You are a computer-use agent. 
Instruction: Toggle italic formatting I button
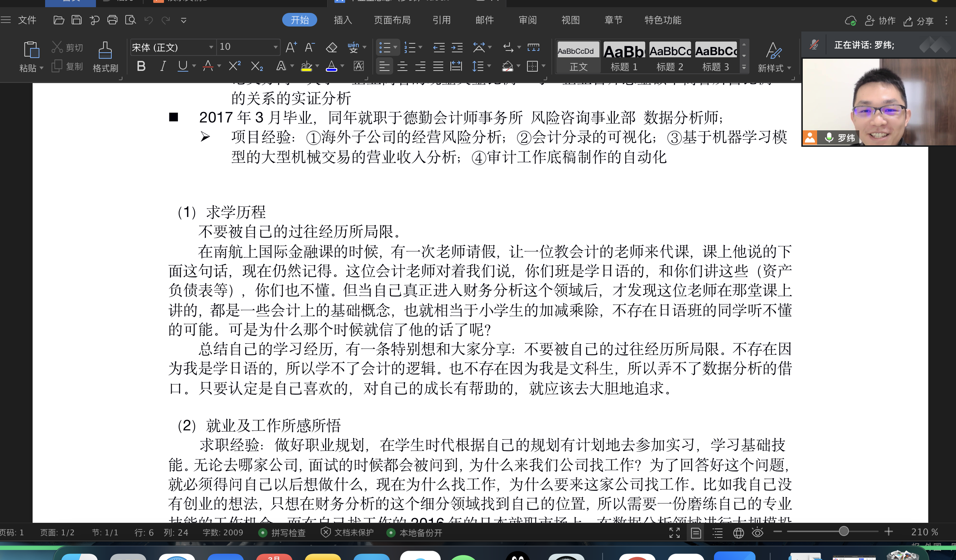pos(163,66)
